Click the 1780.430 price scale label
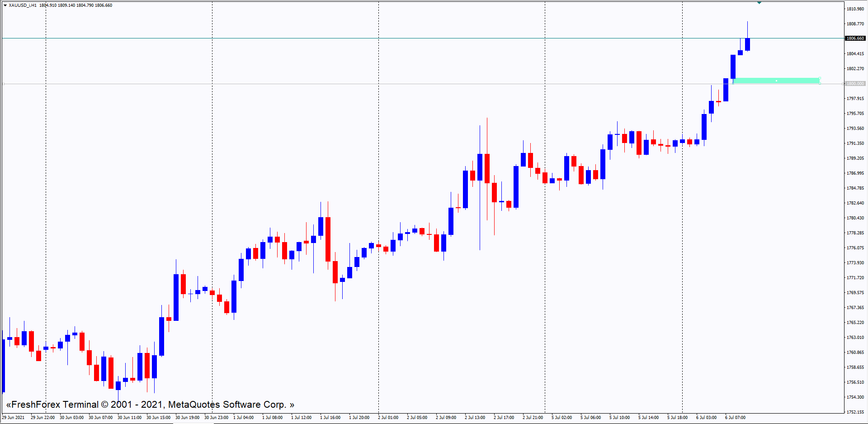The image size is (868, 424). coord(855,218)
